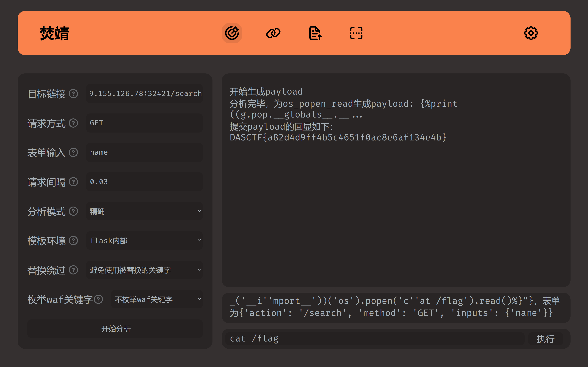Click the 枚举waf关键字 label
Viewport: 588px width, 367px height.
pyautogui.click(x=60, y=299)
